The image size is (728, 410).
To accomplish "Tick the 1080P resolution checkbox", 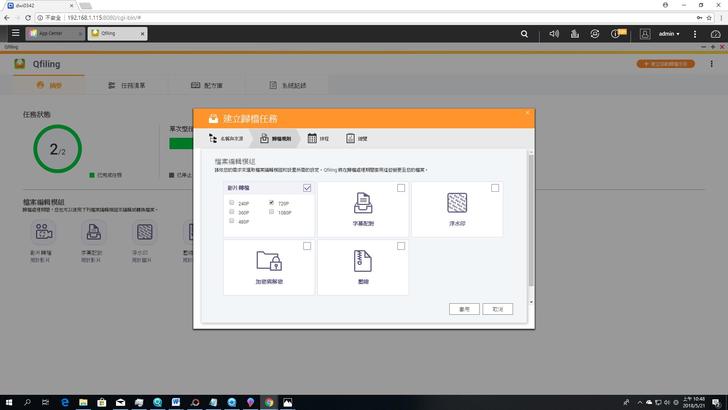I will [271, 212].
